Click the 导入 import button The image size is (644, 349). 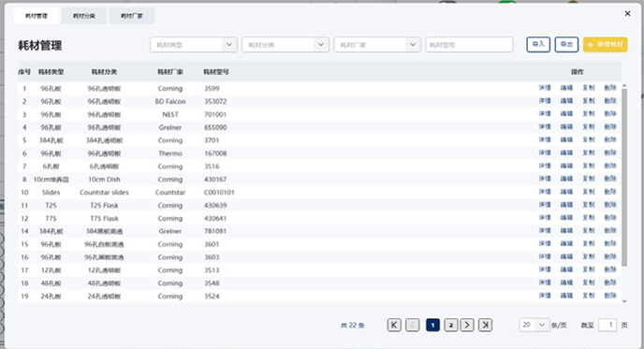coord(538,44)
